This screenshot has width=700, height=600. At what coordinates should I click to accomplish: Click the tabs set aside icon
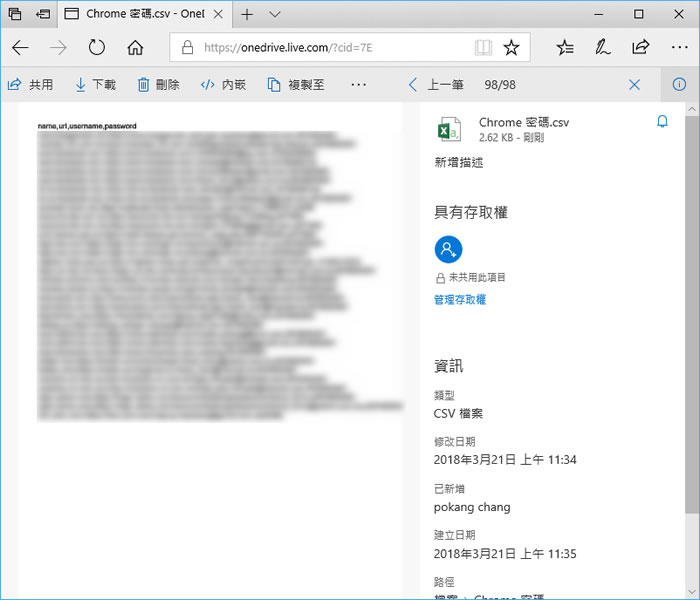point(15,14)
